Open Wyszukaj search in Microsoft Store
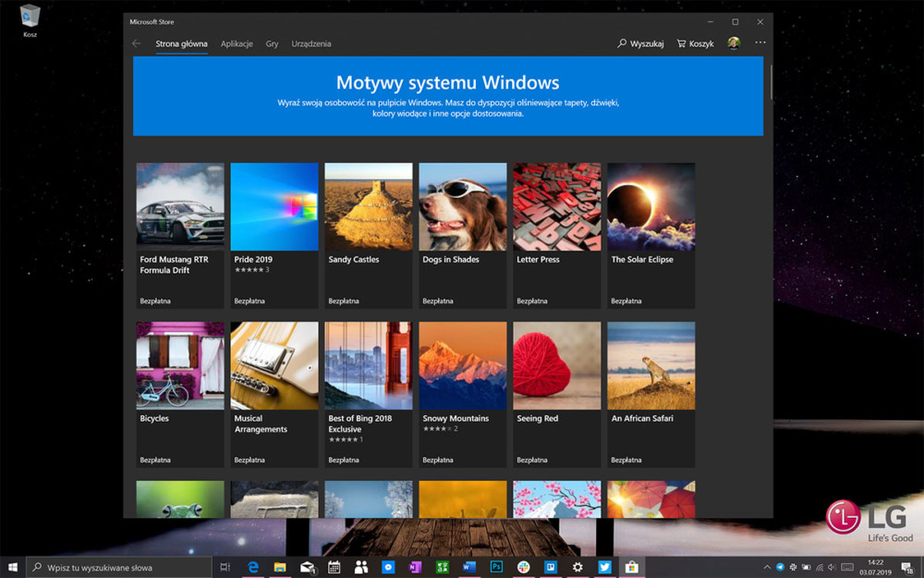The width and height of the screenshot is (924, 578). point(640,43)
